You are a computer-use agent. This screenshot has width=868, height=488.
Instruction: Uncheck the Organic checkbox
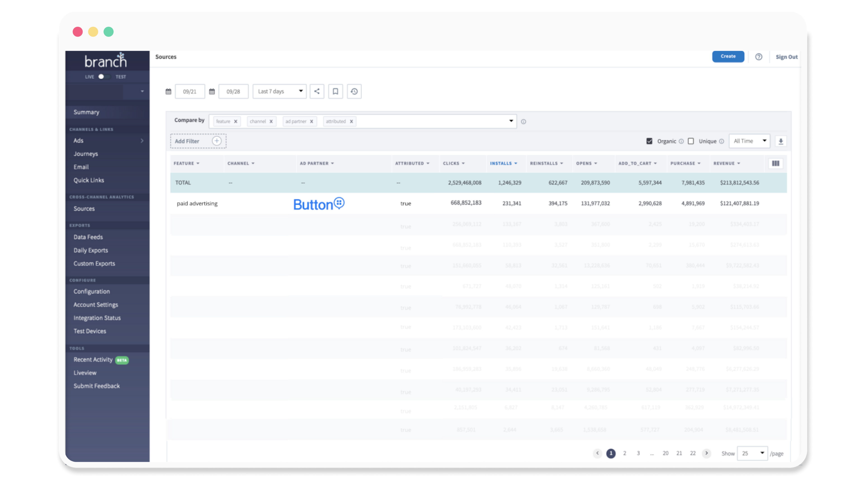[x=649, y=141]
